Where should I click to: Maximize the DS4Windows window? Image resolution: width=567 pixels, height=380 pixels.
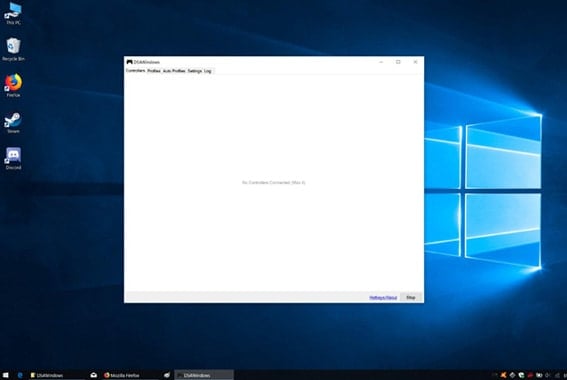click(398, 62)
